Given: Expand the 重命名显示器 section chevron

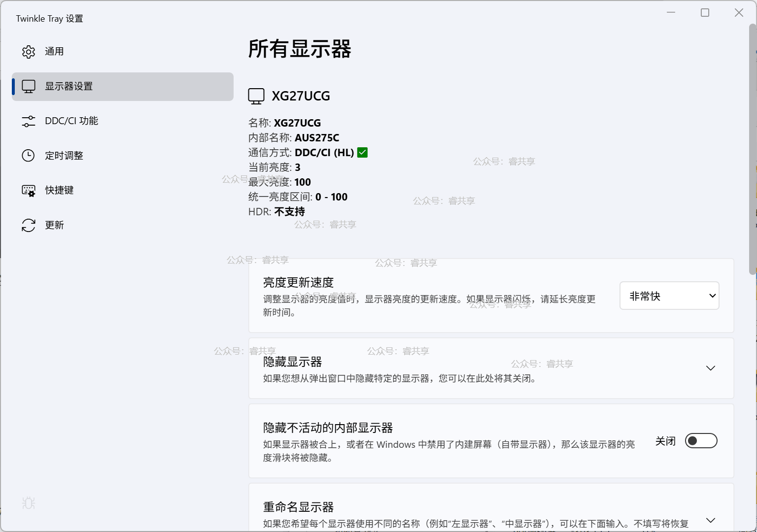Looking at the screenshot, I should [x=710, y=520].
